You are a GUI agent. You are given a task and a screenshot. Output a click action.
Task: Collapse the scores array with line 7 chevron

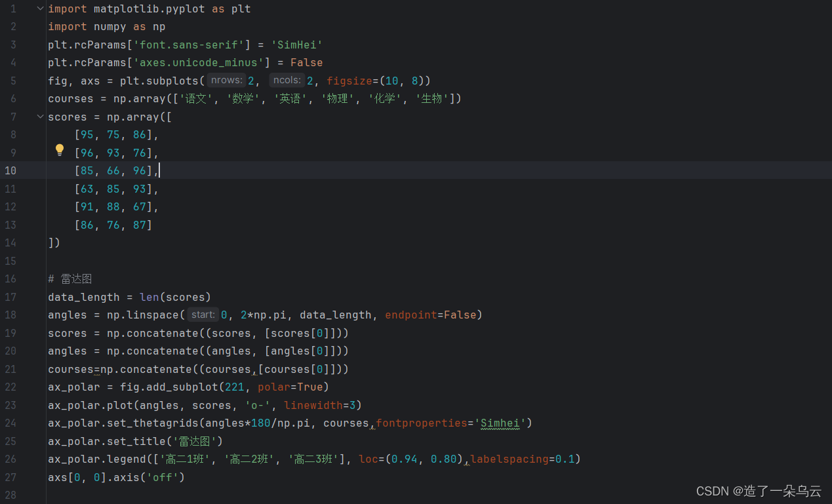39,116
